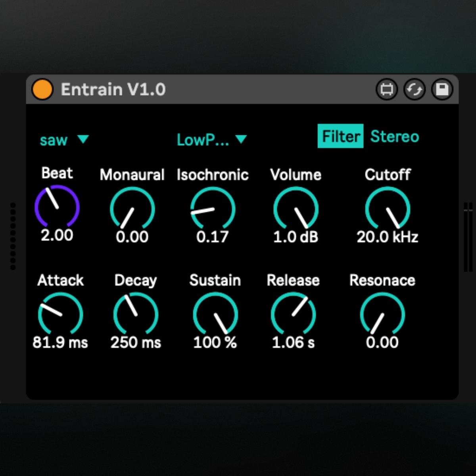The image size is (476, 476).
Task: Click the Volume knob
Action: (x=296, y=209)
